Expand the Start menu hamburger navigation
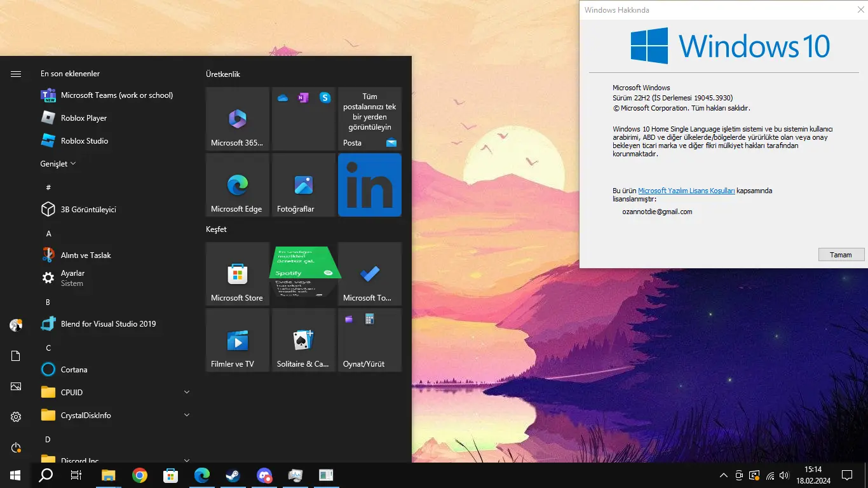Screen dimensions: 868x488 point(16,74)
